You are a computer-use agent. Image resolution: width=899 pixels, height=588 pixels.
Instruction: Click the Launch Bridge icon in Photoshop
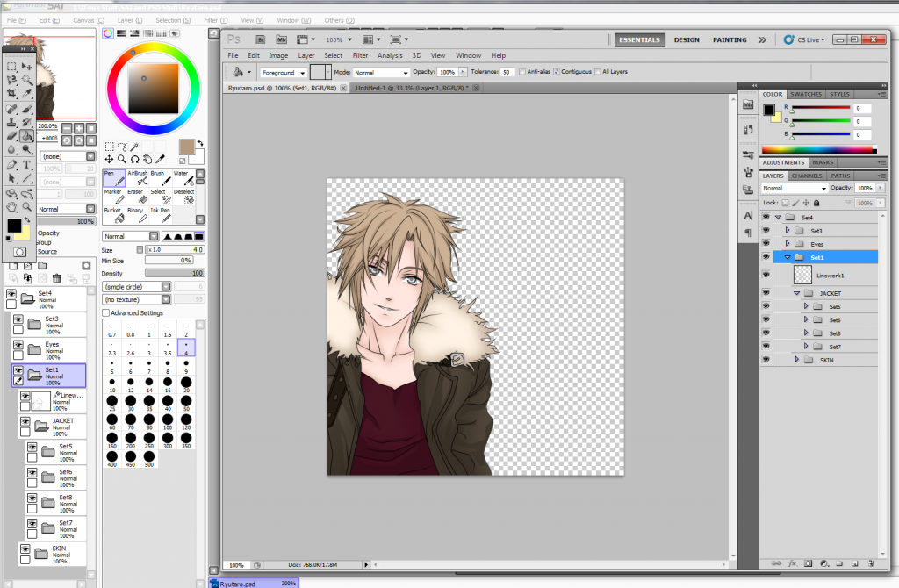pyautogui.click(x=261, y=39)
